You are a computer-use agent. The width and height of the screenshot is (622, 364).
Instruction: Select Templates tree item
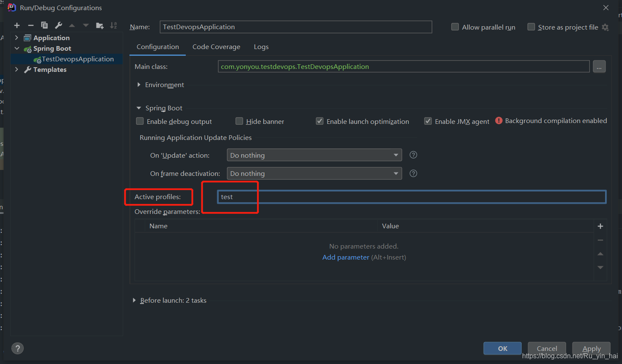tap(50, 70)
